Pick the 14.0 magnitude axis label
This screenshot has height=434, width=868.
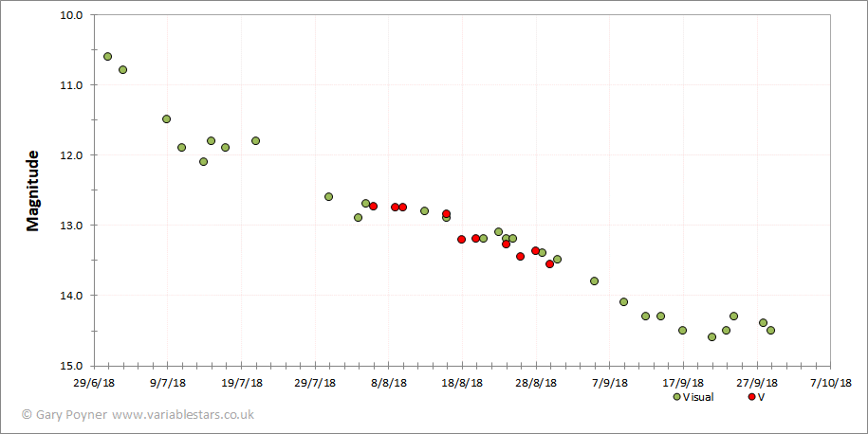[71, 296]
